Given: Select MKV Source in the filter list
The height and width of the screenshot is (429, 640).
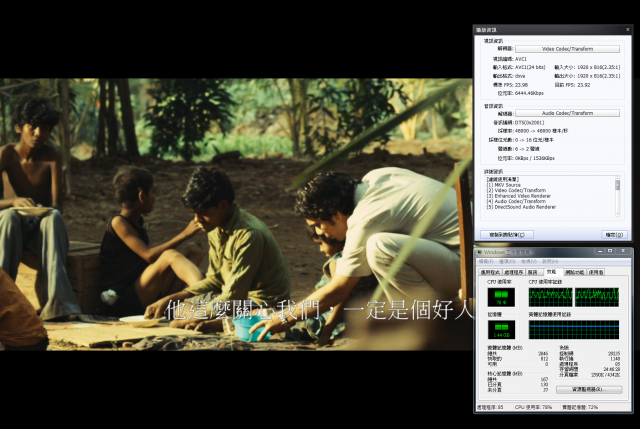Looking at the screenshot, I should tap(504, 185).
